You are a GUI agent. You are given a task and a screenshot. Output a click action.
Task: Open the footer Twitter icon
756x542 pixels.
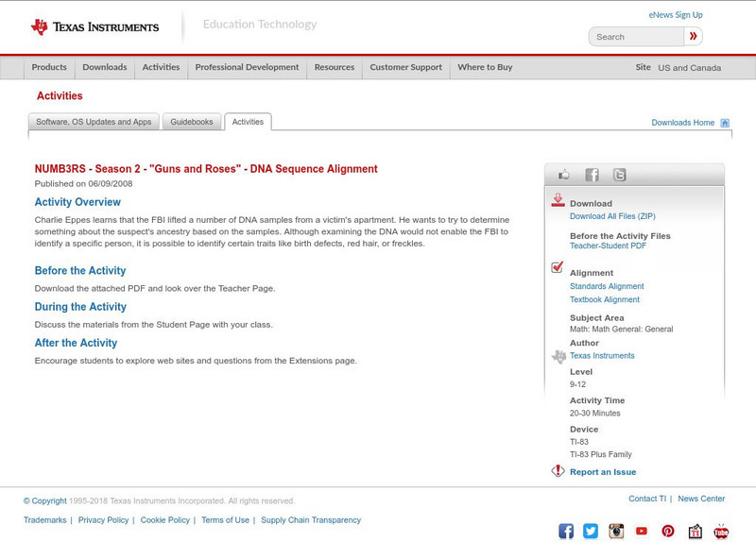(591, 531)
